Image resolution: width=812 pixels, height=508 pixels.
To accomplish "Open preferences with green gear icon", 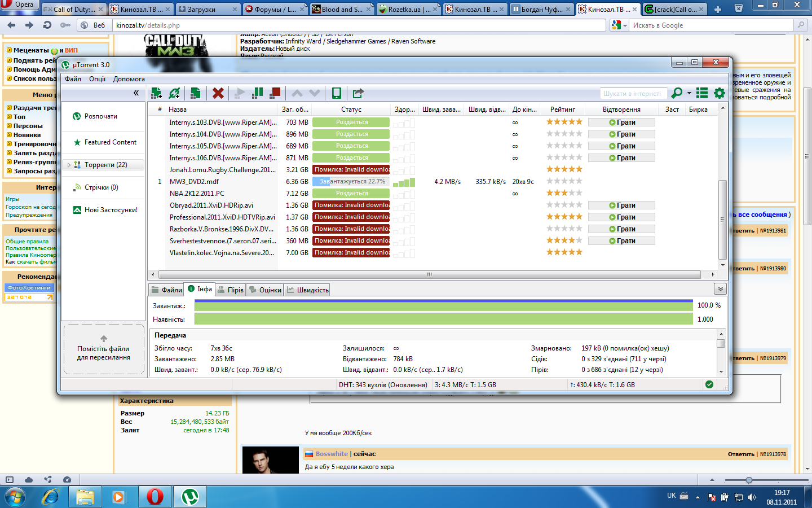I will 720,93.
